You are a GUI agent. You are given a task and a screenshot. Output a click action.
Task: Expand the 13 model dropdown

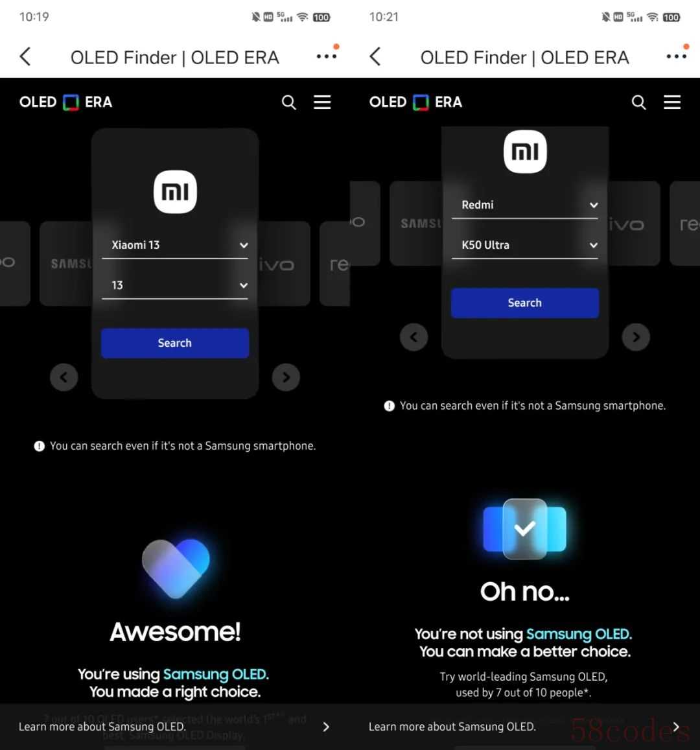pos(175,286)
